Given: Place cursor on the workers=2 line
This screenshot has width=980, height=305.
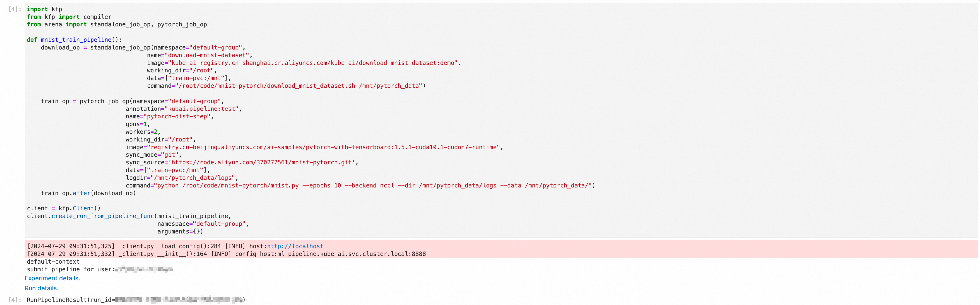Looking at the screenshot, I should (x=143, y=132).
